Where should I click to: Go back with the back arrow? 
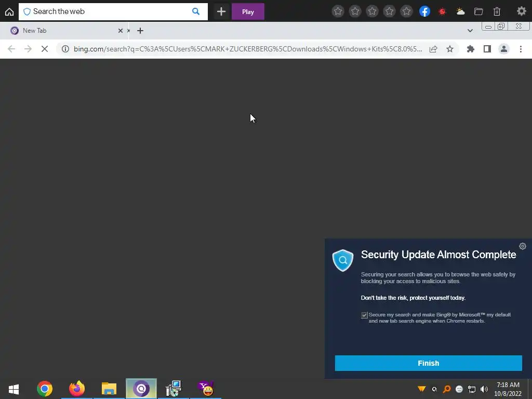tap(11, 49)
